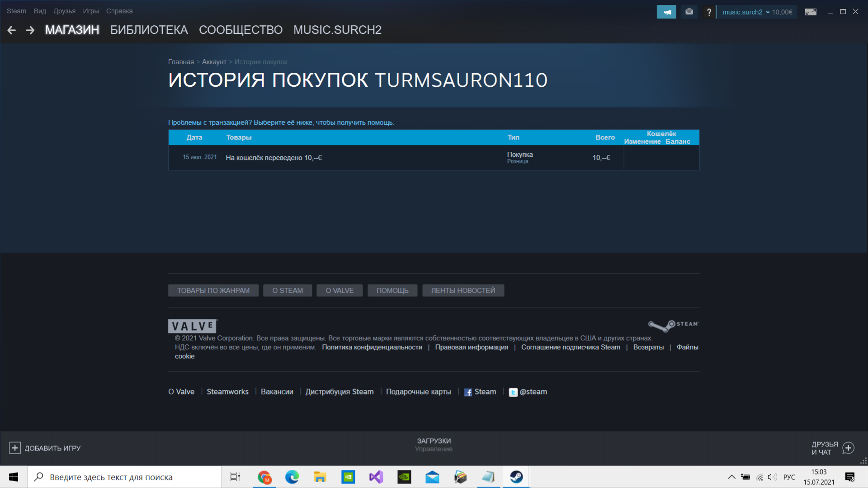
Task: Click the Покупка Розница type cell
Action: (520, 158)
